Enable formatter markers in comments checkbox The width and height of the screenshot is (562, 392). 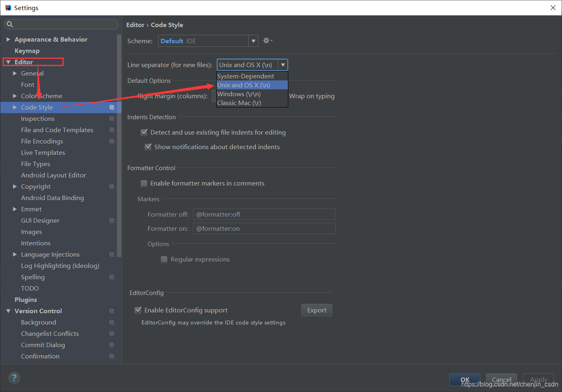click(144, 183)
